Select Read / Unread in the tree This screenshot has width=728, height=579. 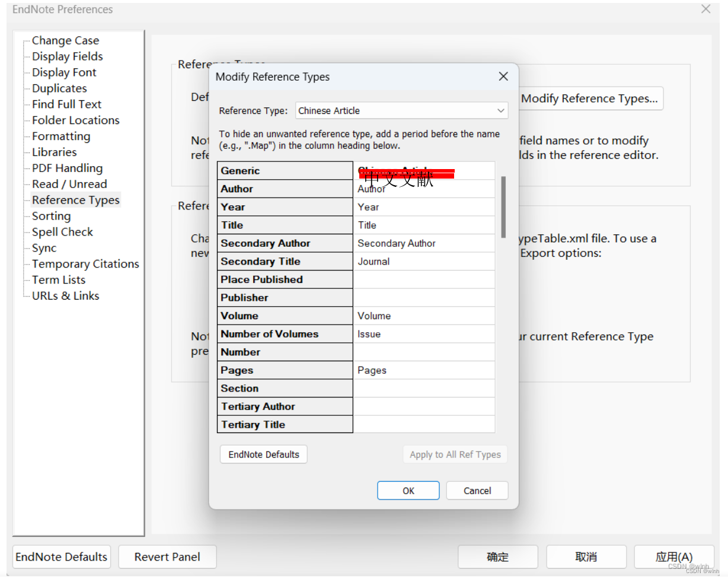69,184
